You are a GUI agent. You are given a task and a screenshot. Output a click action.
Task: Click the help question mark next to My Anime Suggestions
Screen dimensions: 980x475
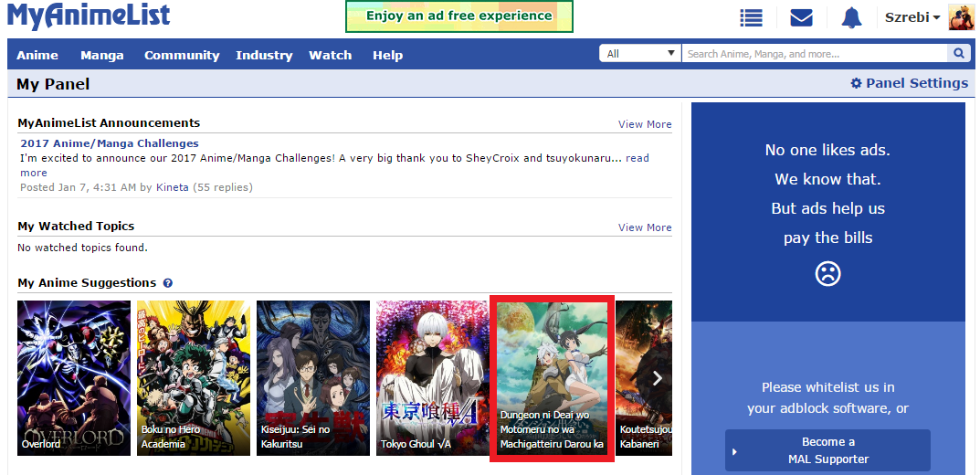pos(167,283)
